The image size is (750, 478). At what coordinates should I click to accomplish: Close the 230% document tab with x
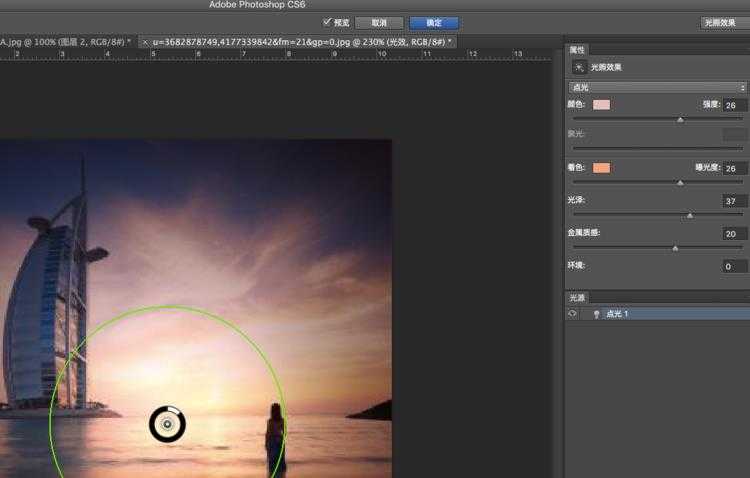pos(146,42)
